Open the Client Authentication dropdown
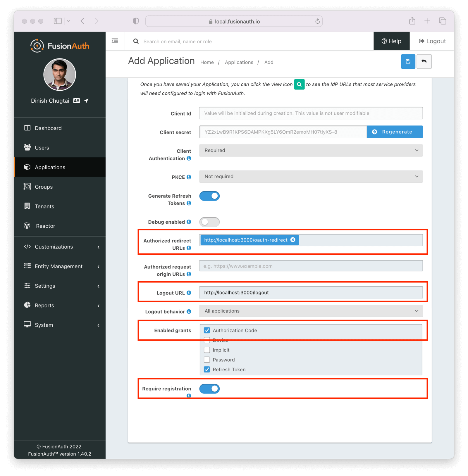This screenshot has width=468, height=476. (311, 150)
